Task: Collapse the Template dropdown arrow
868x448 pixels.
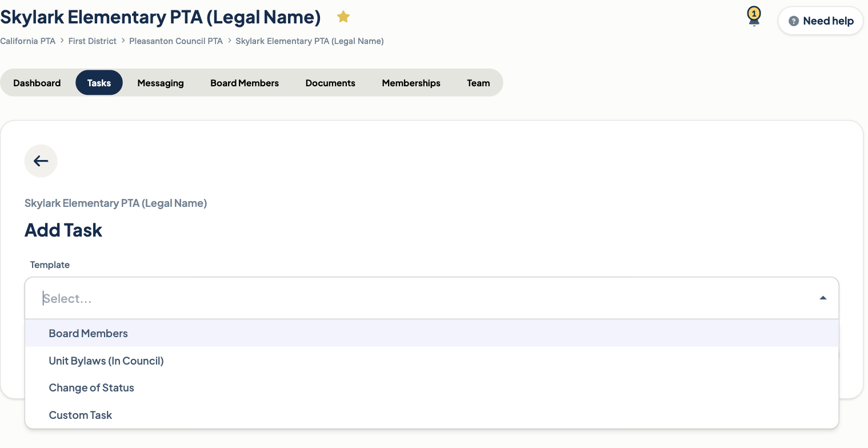Action: pyautogui.click(x=823, y=298)
